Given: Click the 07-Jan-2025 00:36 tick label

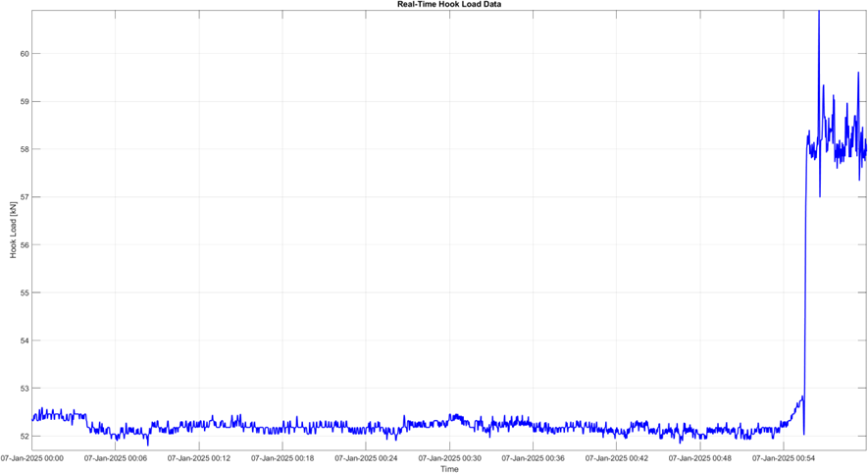Looking at the screenshot, I should pyautogui.click(x=534, y=457).
